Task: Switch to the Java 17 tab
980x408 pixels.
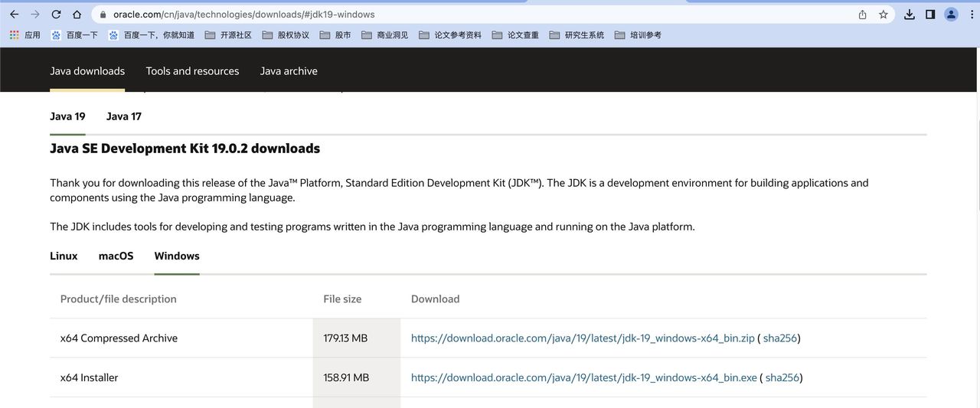Action: click(123, 116)
